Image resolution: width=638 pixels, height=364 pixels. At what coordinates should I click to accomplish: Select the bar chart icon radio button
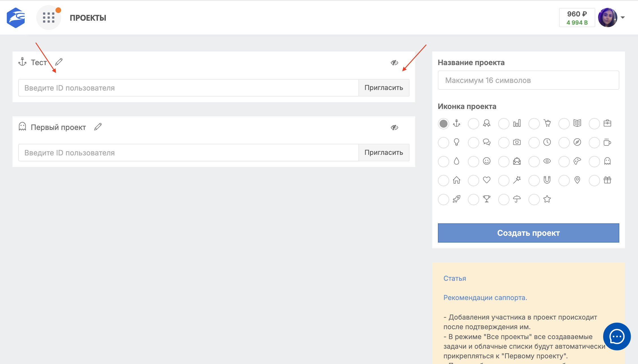coord(504,124)
